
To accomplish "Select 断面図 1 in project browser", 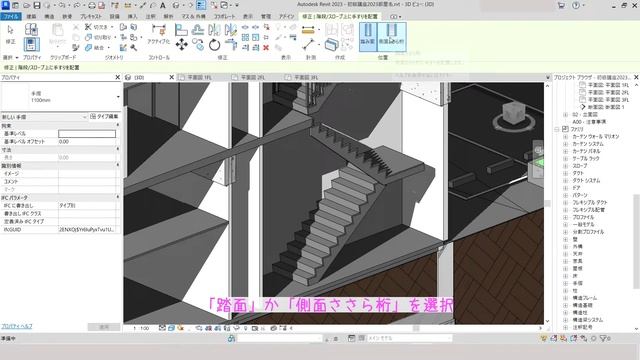I will point(605,107).
